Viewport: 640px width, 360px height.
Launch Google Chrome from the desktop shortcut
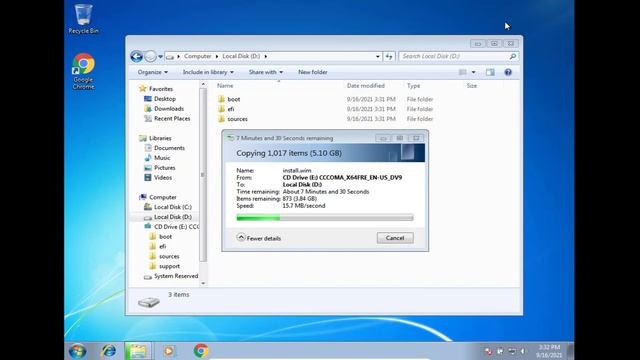[83, 71]
